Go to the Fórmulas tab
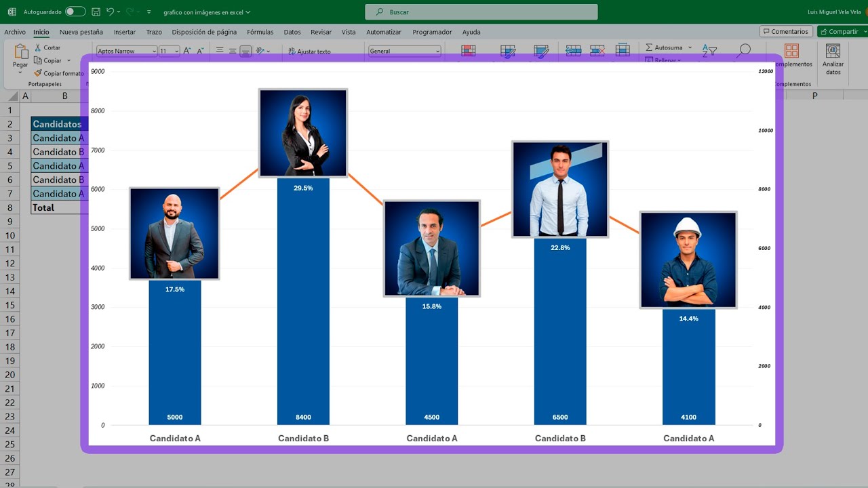 point(260,32)
